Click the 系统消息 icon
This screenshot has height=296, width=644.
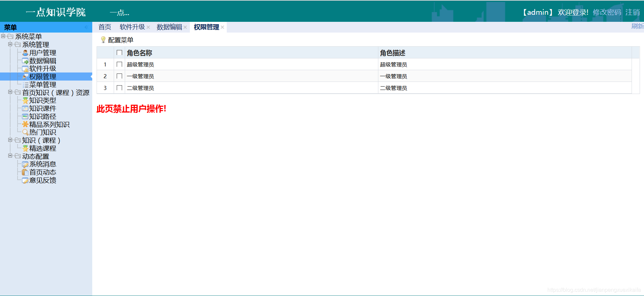coord(25,164)
